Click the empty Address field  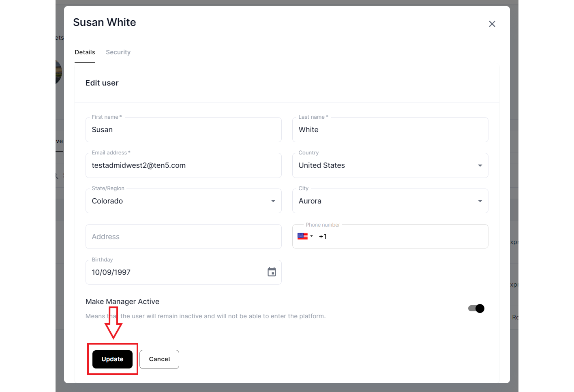click(183, 237)
